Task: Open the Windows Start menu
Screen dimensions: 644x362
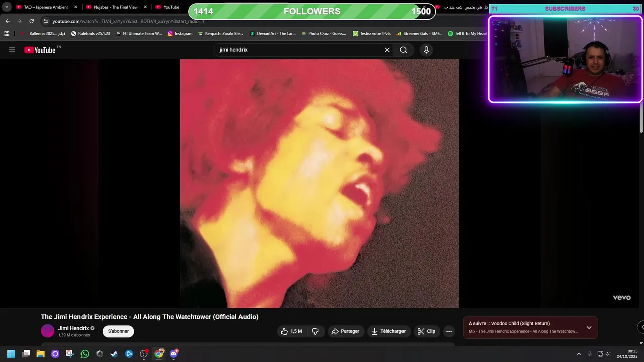Action: (11, 354)
